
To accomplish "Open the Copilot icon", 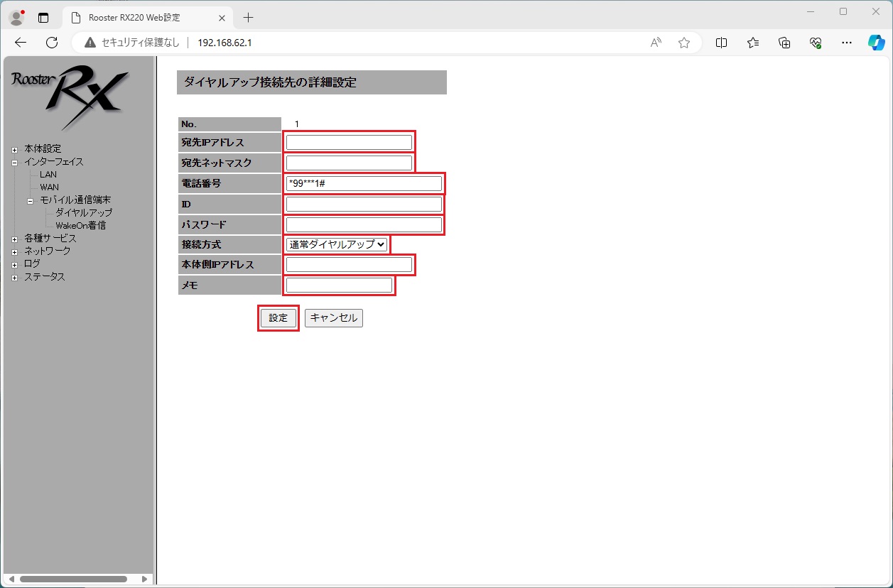I will pyautogui.click(x=876, y=43).
